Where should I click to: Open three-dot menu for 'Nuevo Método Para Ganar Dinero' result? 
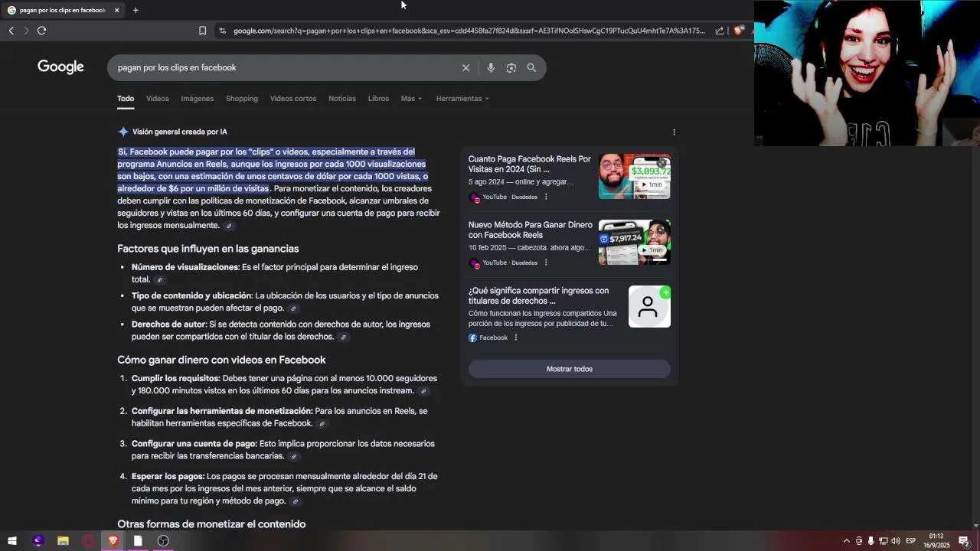click(546, 262)
